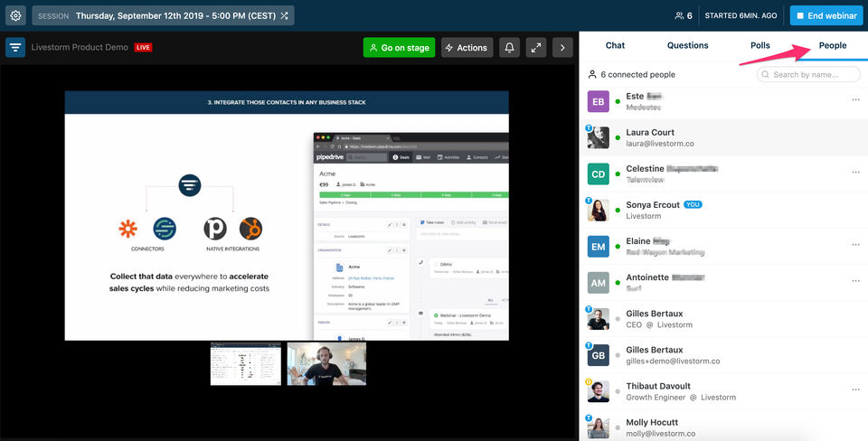Click the LIVE badge

pos(144,48)
